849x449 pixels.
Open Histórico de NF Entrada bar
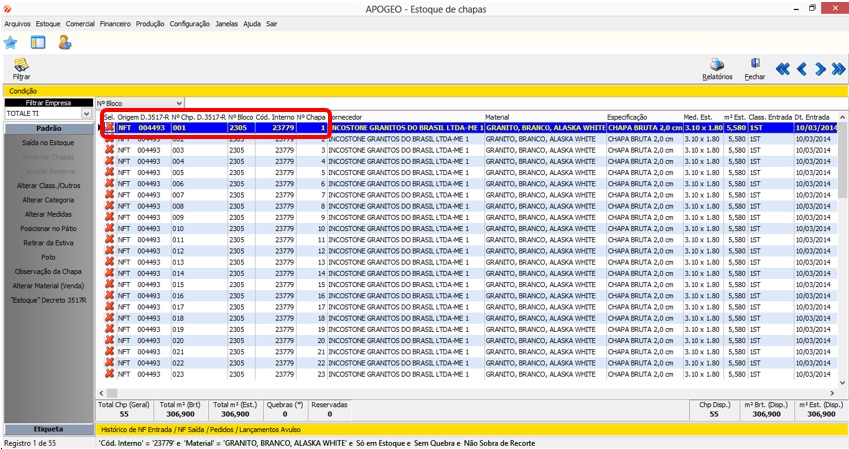click(471, 430)
